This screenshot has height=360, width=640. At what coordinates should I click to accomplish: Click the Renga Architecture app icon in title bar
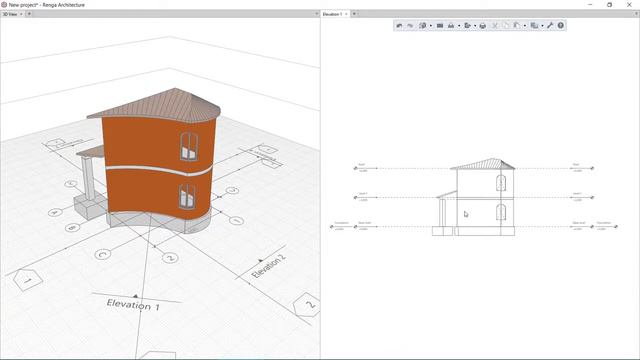pos(4,4)
